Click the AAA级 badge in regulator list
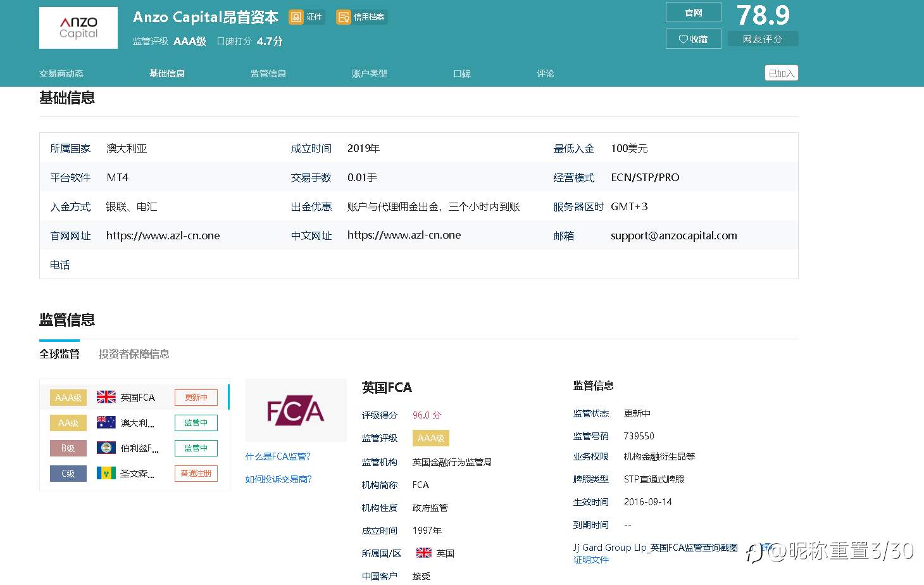The height and width of the screenshot is (585, 924). (x=68, y=398)
